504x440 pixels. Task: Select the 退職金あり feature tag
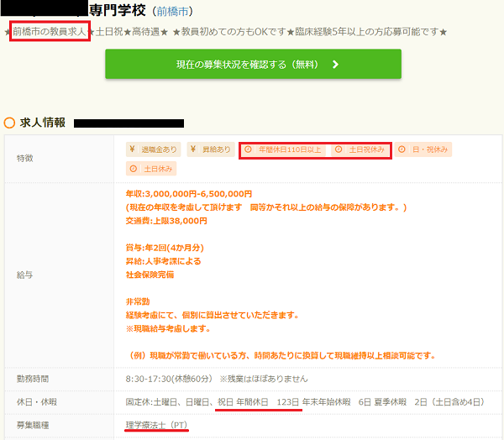click(154, 149)
